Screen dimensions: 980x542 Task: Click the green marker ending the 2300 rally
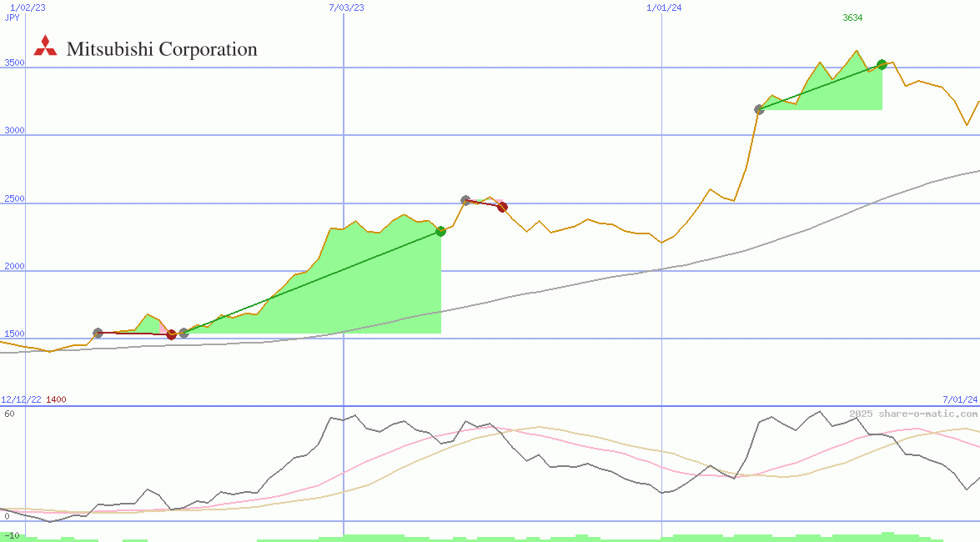pos(440,231)
